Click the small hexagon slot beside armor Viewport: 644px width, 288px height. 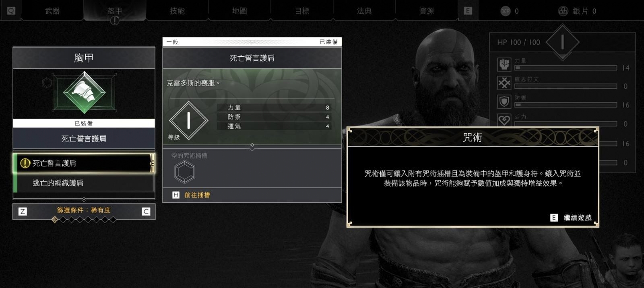(x=47, y=83)
